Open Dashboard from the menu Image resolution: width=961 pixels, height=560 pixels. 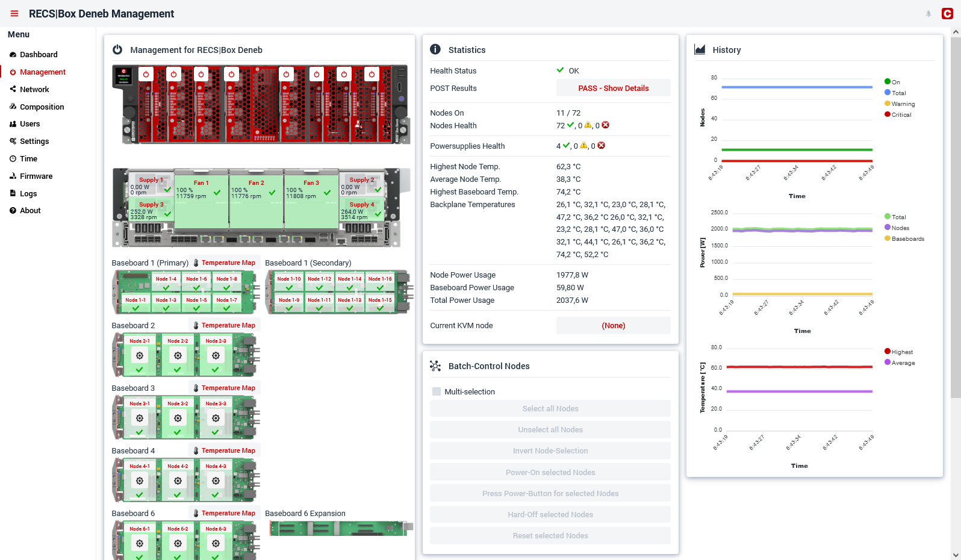(39, 54)
